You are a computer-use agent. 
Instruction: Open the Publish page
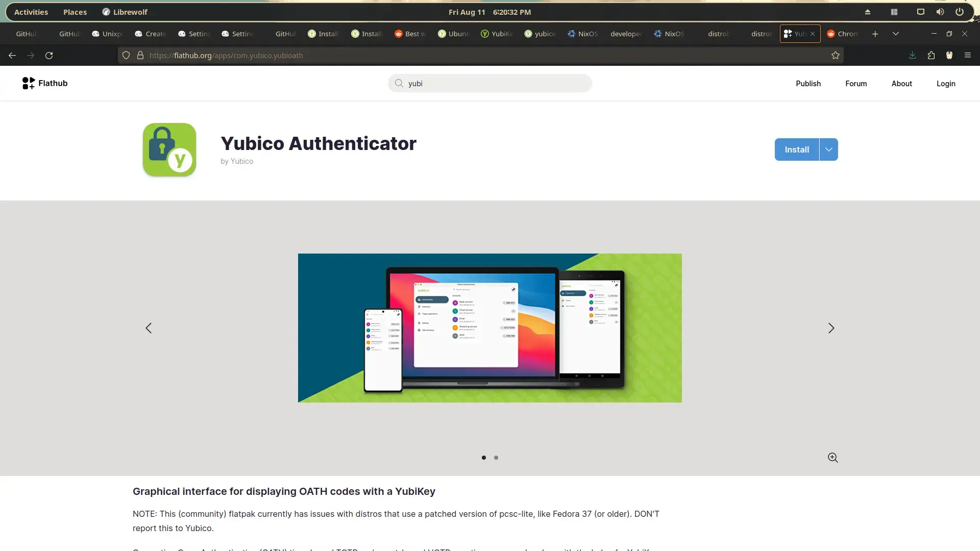(x=808, y=84)
